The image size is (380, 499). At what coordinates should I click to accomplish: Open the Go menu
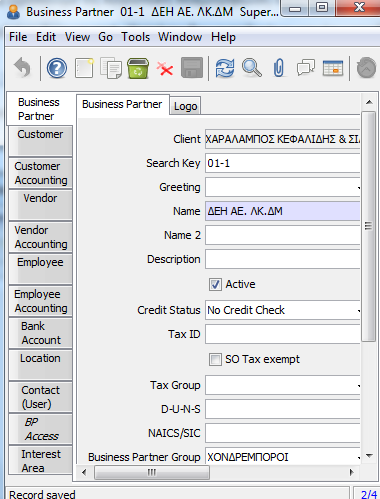(105, 37)
